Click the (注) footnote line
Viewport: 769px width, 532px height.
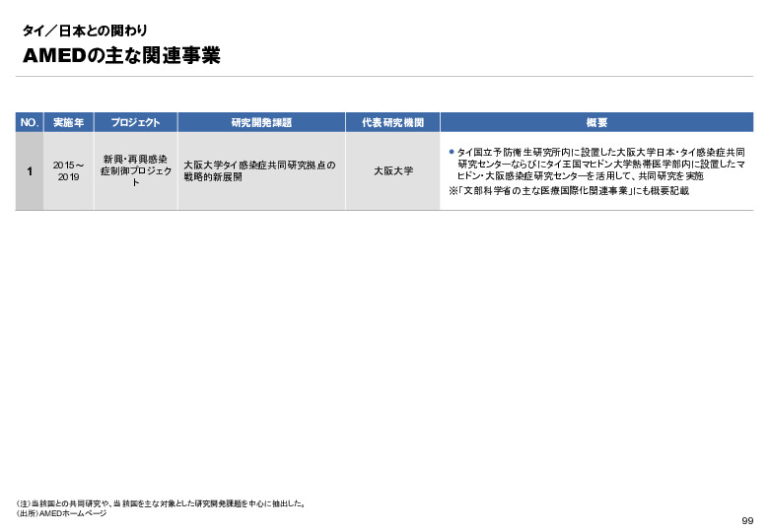click(x=162, y=503)
